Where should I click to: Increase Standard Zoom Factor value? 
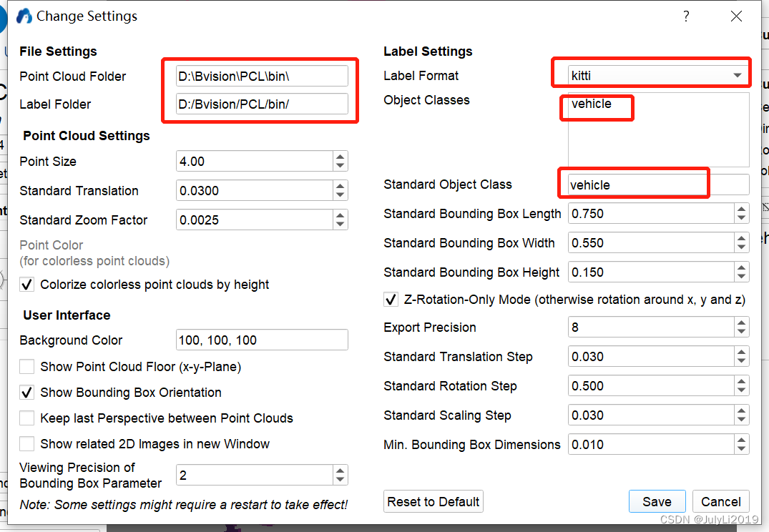pyautogui.click(x=340, y=215)
